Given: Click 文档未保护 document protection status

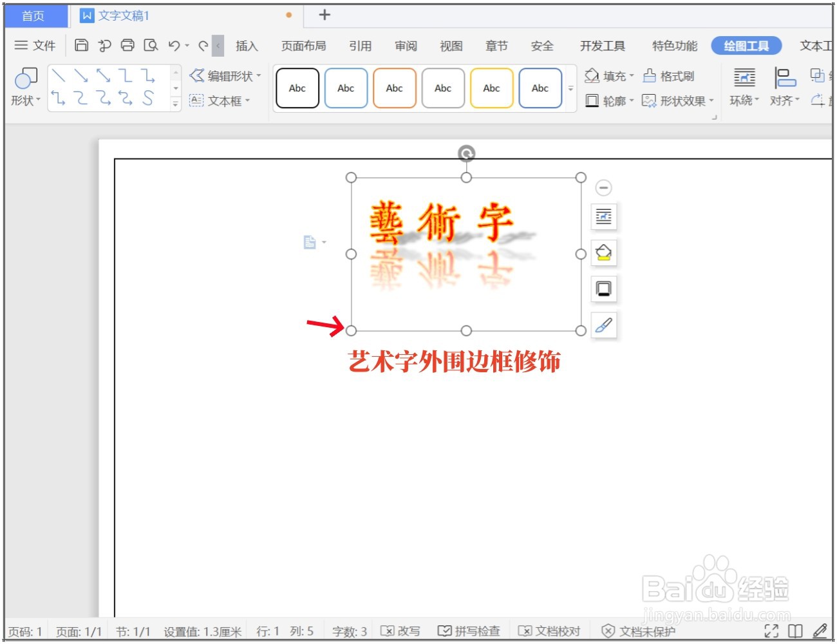Looking at the screenshot, I should pyautogui.click(x=638, y=631).
